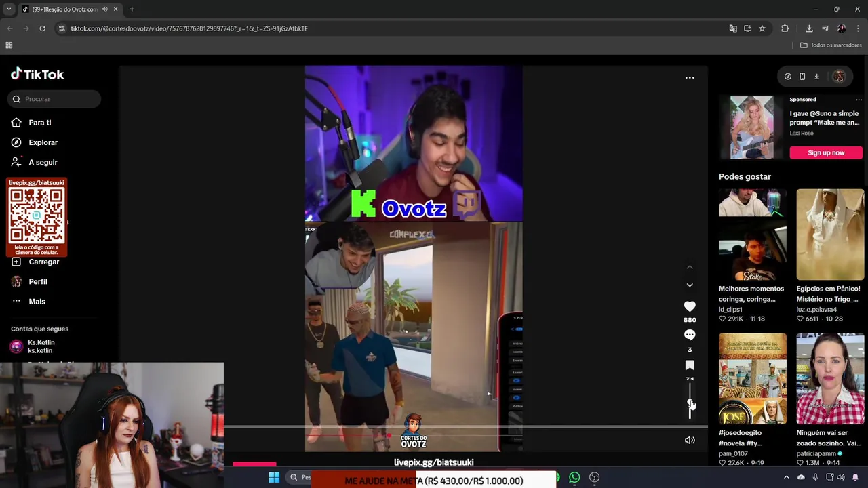Open the media controls icon in Chrome toolbar
Viewport: 868px width, 488px height.
(825, 28)
